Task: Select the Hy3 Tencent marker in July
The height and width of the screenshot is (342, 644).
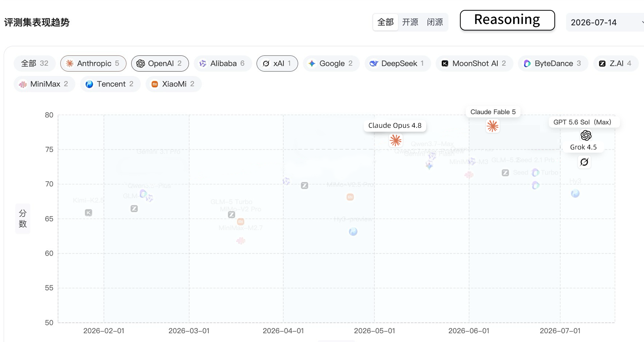Action: (575, 193)
